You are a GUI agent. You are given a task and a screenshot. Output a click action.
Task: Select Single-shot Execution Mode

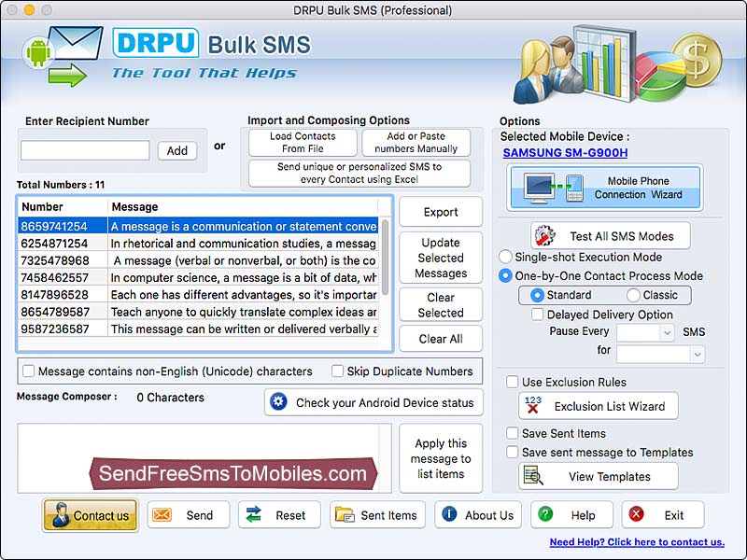[505, 257]
